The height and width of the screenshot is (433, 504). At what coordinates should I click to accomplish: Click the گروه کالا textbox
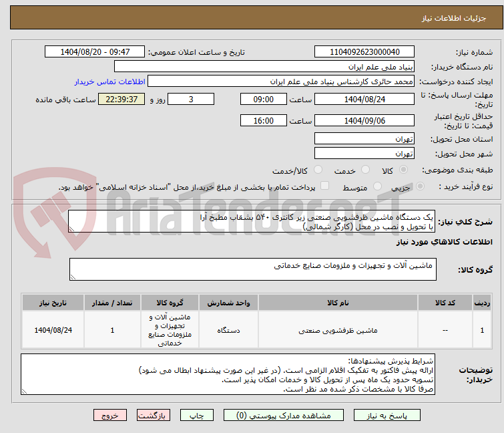pyautogui.click(x=252, y=269)
